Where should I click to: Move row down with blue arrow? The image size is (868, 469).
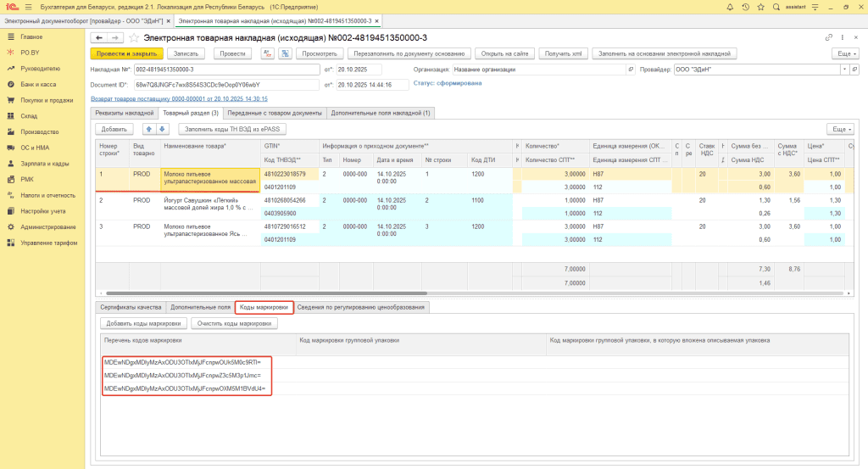coord(162,129)
